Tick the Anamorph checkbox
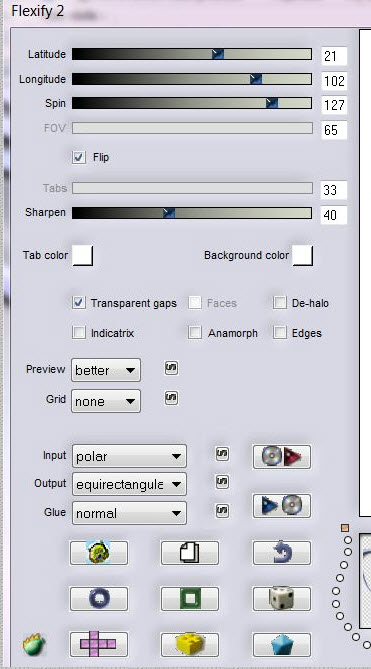This screenshot has width=371, height=669. click(x=195, y=333)
